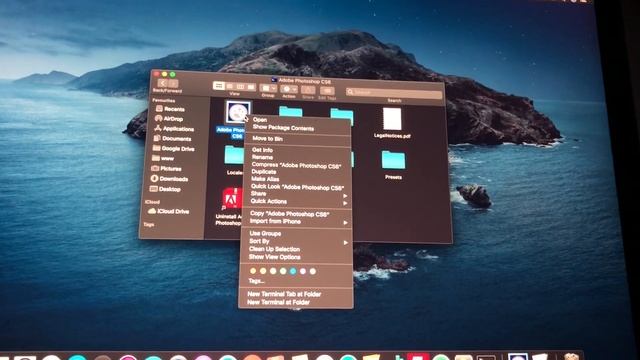Open Desktop in the Finder sidebar
The height and width of the screenshot is (360, 640).
coord(165,189)
